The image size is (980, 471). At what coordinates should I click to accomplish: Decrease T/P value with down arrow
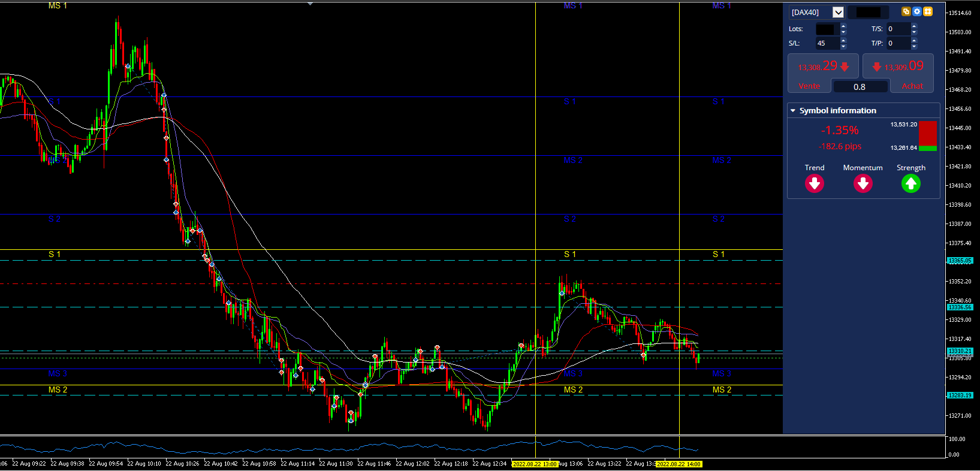(x=914, y=46)
